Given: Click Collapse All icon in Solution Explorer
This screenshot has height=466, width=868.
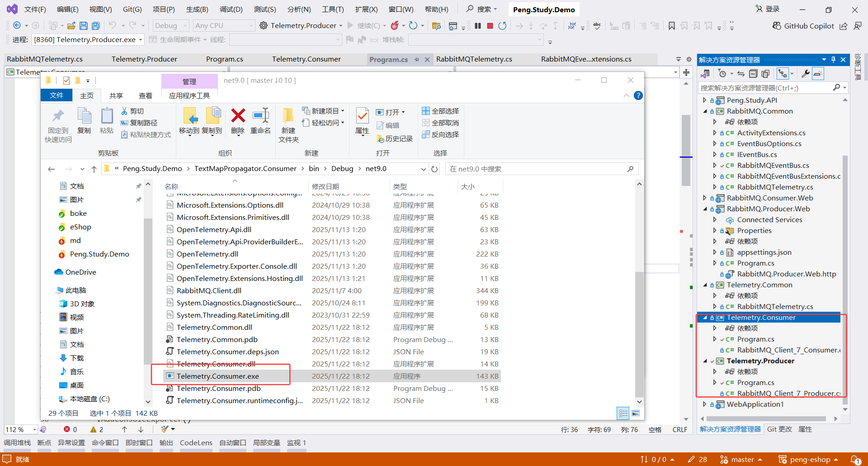Looking at the screenshot, I should (x=753, y=74).
